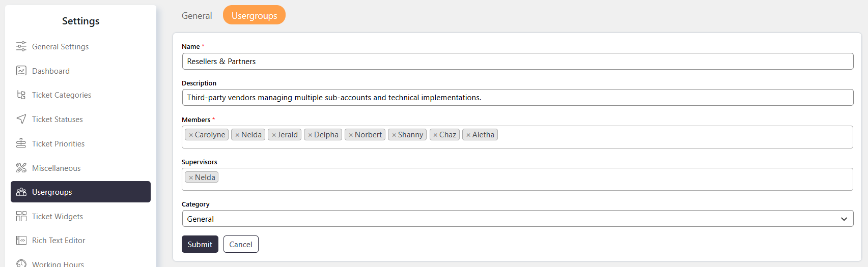Remove Carolyne from Members

pos(191,135)
